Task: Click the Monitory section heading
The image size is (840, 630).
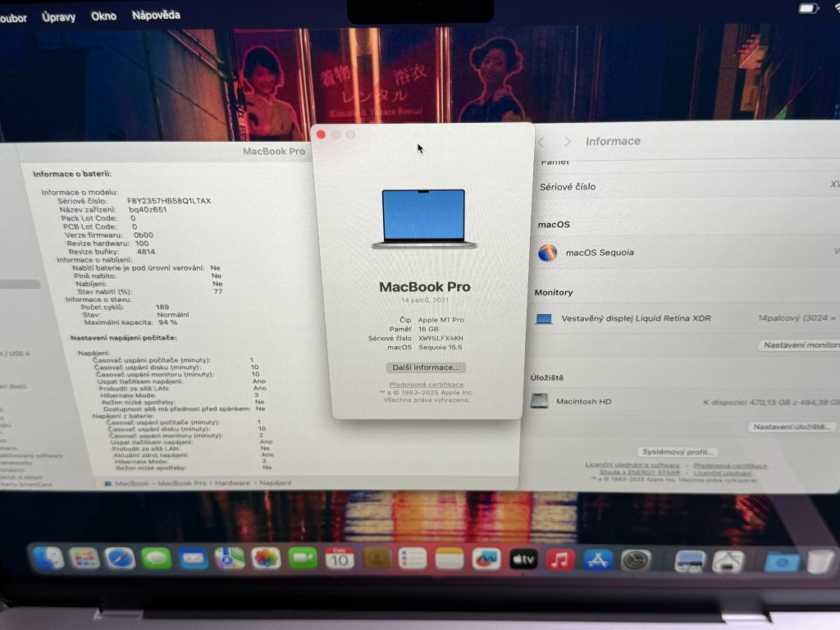Action: tap(554, 293)
